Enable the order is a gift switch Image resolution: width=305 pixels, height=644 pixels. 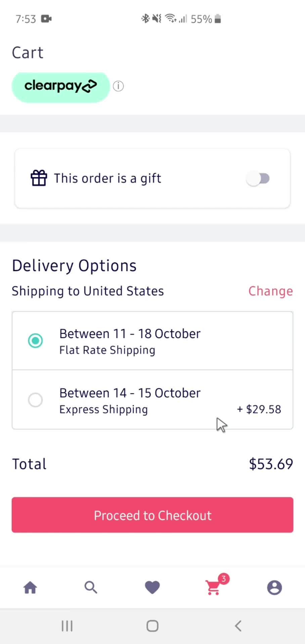click(x=258, y=178)
